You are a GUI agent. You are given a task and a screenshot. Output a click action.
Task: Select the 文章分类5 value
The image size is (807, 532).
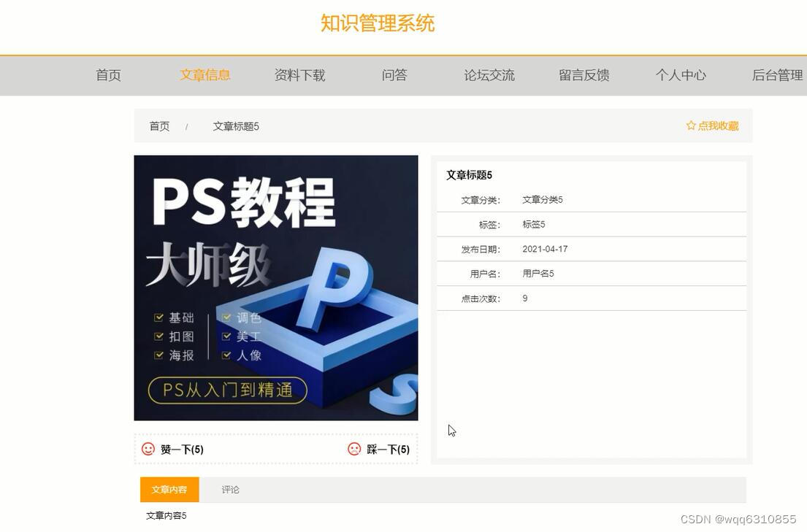click(x=543, y=200)
